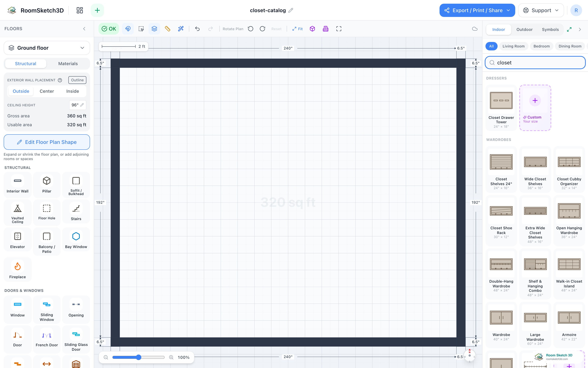Open the Ground floor selector dropdown
The height and width of the screenshot is (368, 588).
(x=47, y=48)
